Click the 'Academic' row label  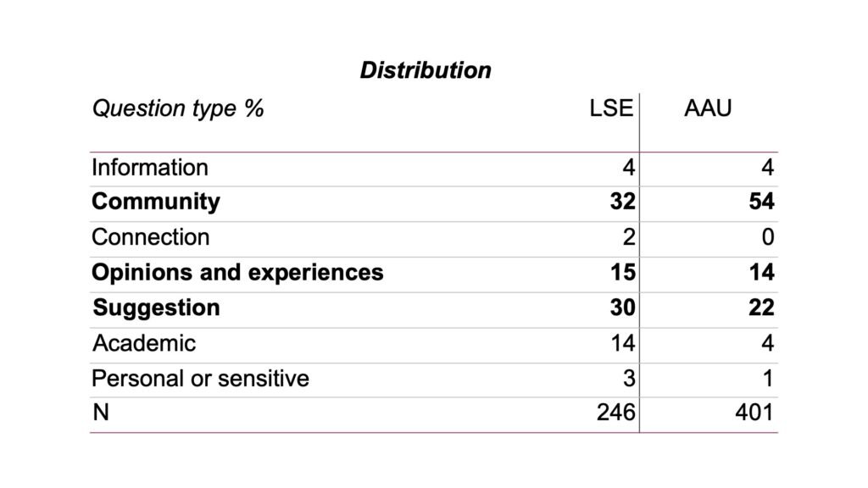tap(144, 343)
